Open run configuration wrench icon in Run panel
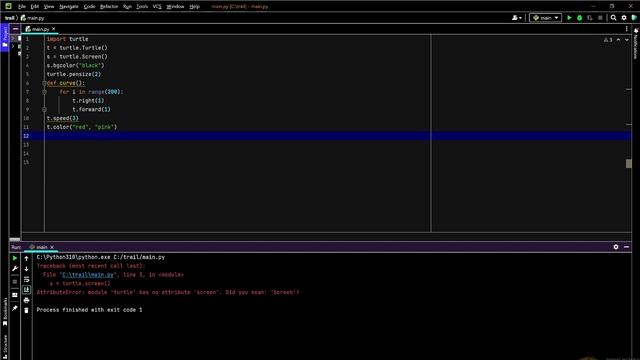The image size is (640, 360). (15, 269)
